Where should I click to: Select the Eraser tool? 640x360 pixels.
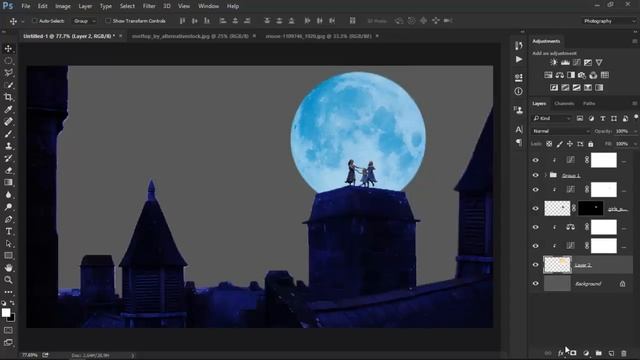tap(8, 170)
